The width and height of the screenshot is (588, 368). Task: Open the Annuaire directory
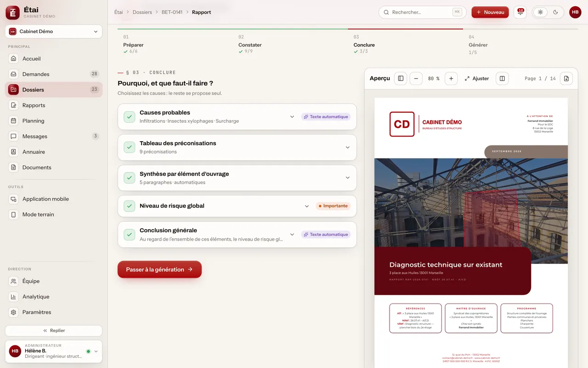54,152
